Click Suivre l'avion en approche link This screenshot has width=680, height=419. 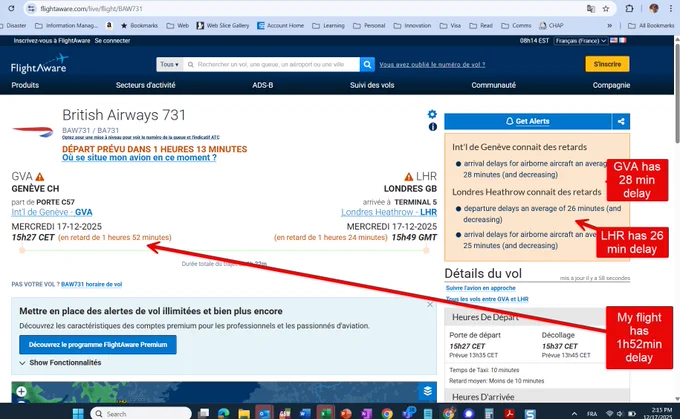point(481,288)
